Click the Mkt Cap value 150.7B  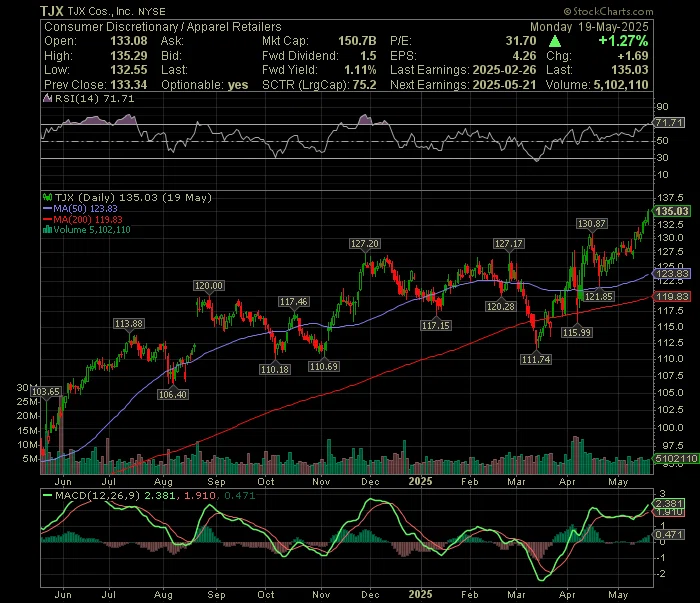tap(357, 41)
